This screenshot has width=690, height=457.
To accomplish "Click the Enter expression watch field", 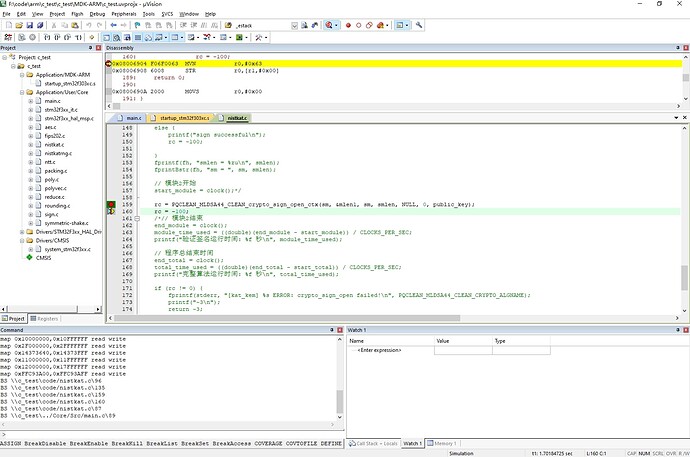I will click(x=379, y=350).
